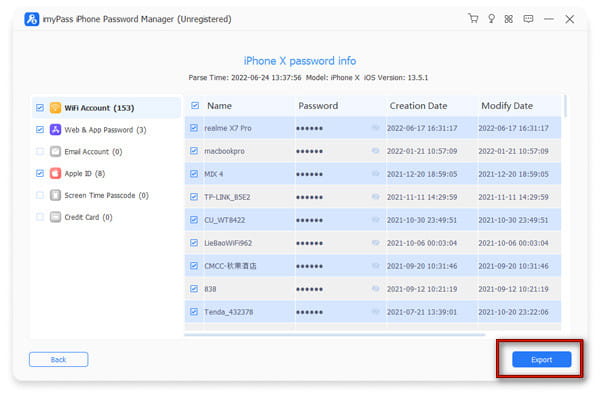Minimize the imyPass window

(x=549, y=19)
